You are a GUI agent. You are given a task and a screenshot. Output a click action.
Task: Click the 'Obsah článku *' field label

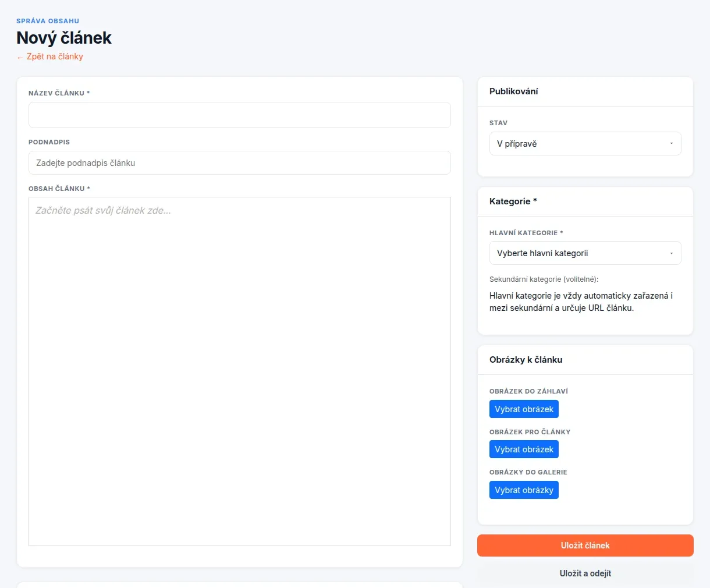(x=59, y=189)
